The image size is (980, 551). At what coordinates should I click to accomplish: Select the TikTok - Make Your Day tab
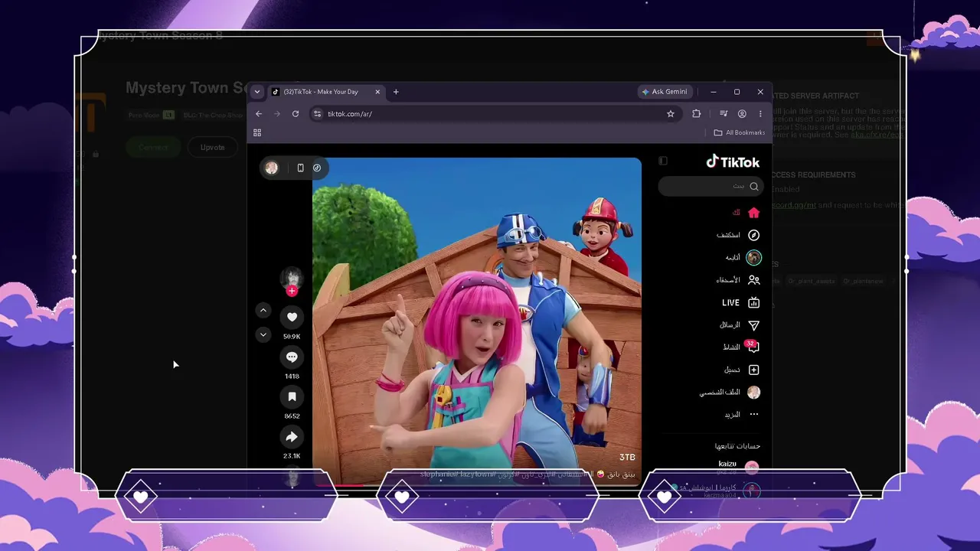[327, 92]
